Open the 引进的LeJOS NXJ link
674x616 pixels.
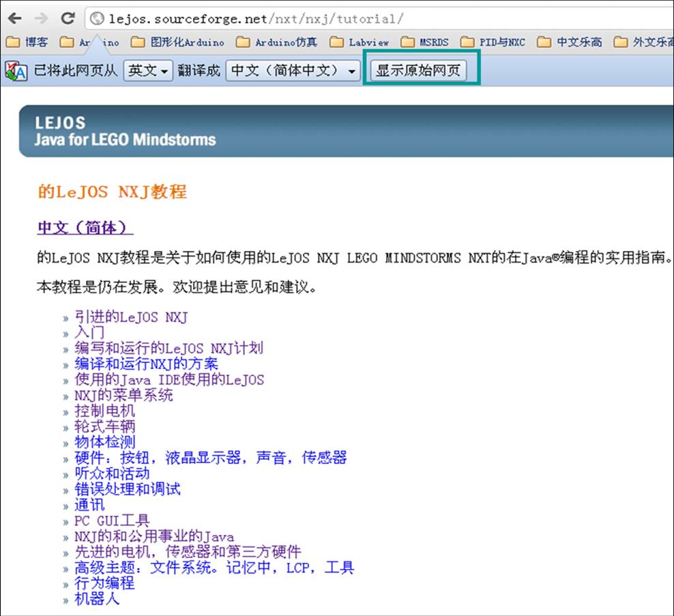coord(131,317)
